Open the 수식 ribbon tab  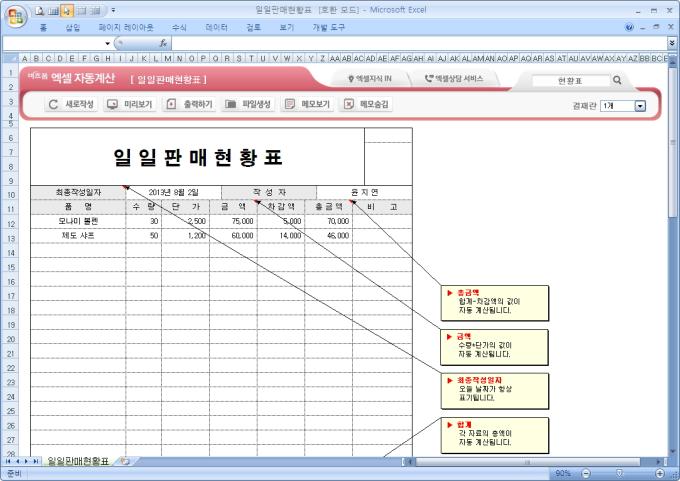179,27
